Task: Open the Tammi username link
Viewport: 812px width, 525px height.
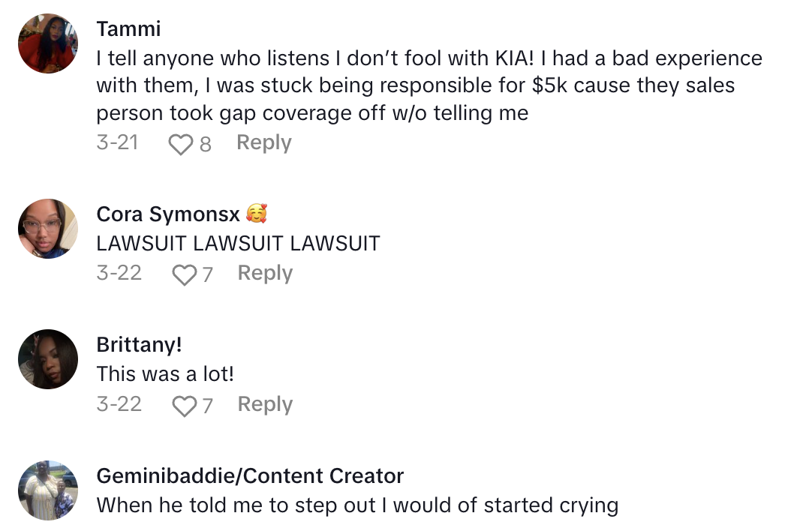Action: pos(128,29)
